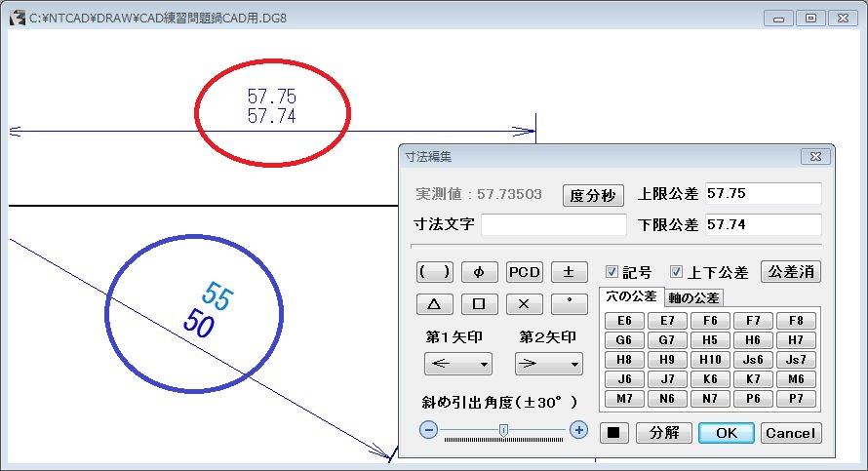Insert × symbol
Image resolution: width=868 pixels, height=471 pixels.
[x=525, y=304]
